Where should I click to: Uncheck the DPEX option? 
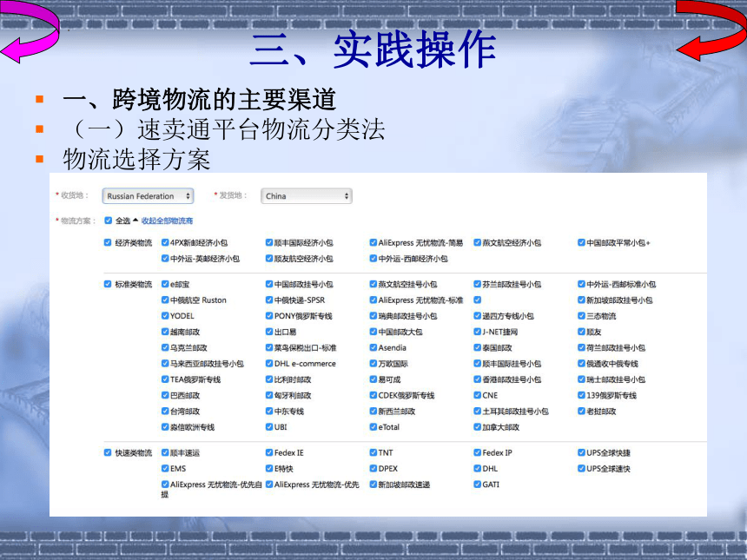pos(373,469)
